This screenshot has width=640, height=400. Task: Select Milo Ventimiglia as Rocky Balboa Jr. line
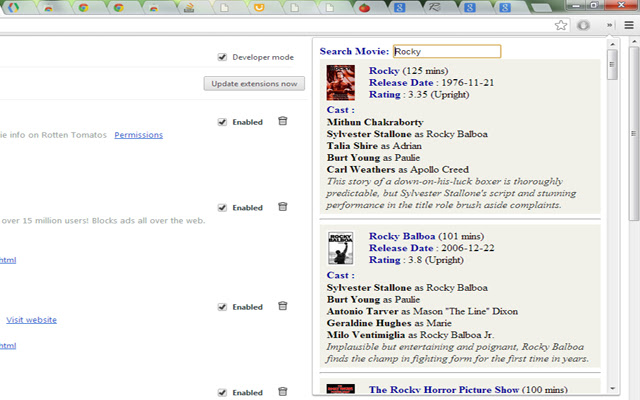(410, 335)
